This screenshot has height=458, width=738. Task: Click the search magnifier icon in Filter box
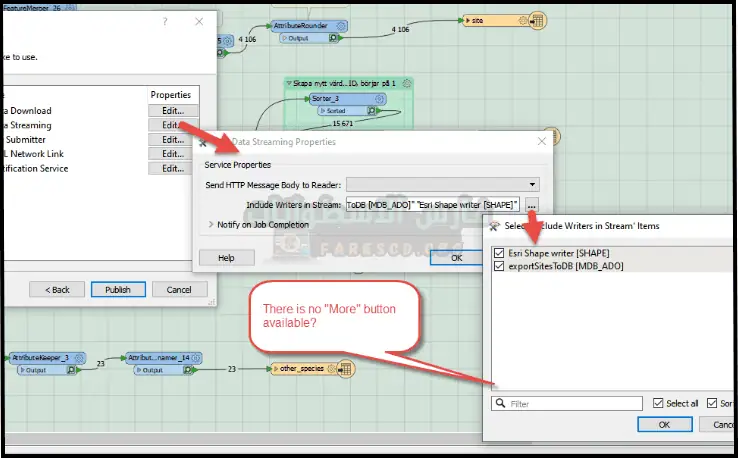(x=501, y=404)
